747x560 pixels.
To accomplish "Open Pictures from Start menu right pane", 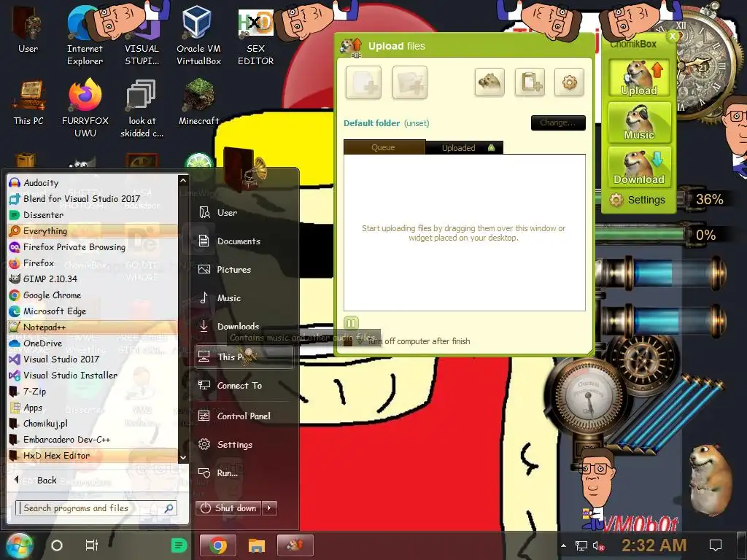I will pos(244,270).
